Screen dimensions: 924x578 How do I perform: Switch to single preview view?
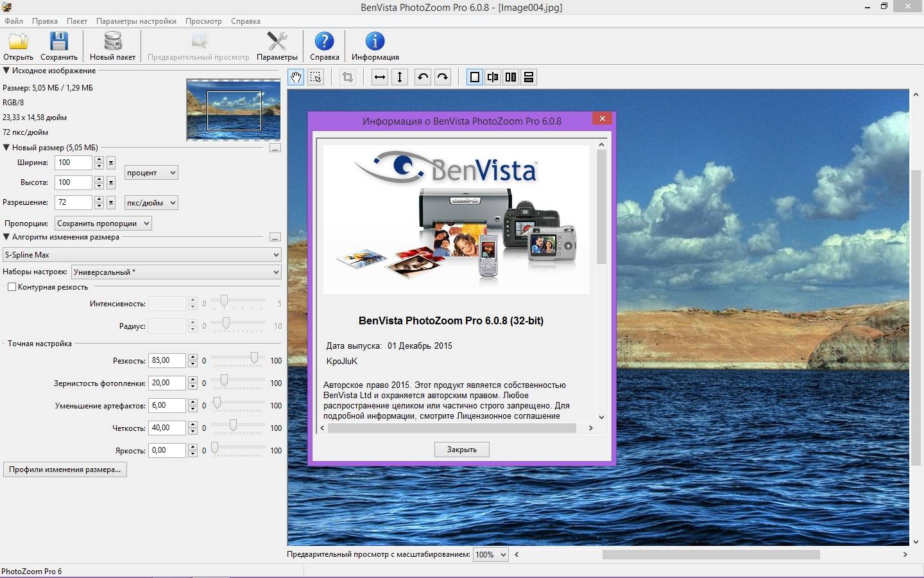[x=475, y=77]
